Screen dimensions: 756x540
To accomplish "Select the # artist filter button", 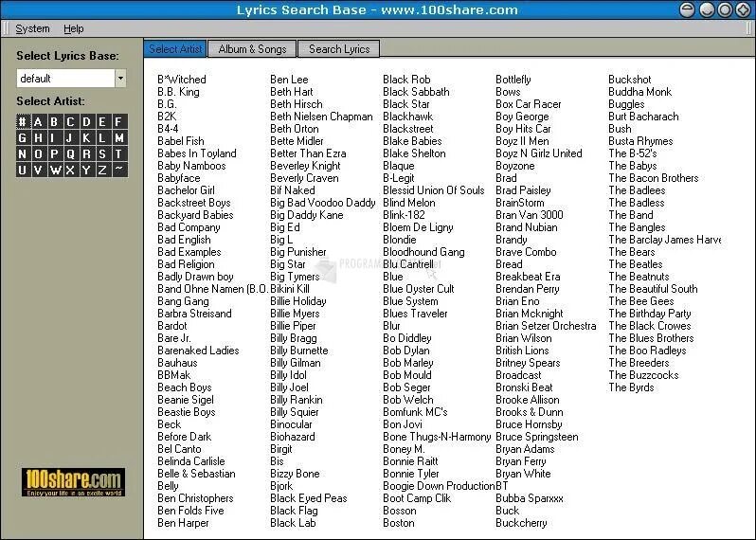I will pos(22,121).
